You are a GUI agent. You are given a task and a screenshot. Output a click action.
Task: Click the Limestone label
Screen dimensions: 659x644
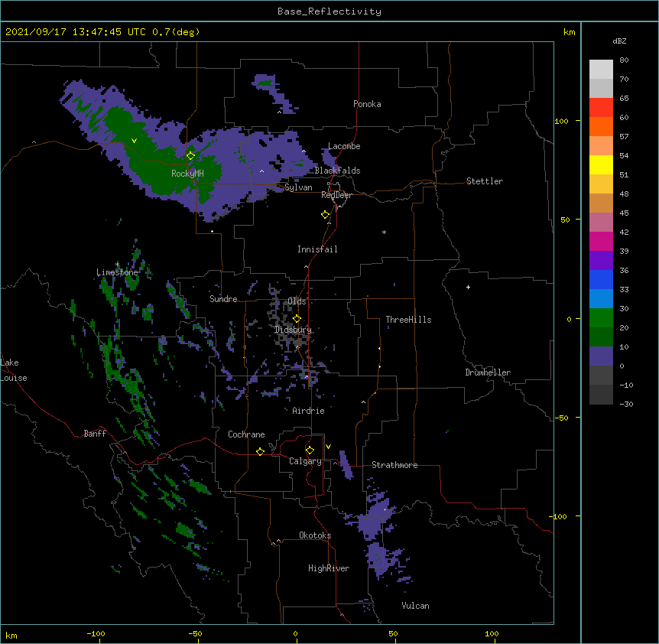pyautogui.click(x=117, y=272)
